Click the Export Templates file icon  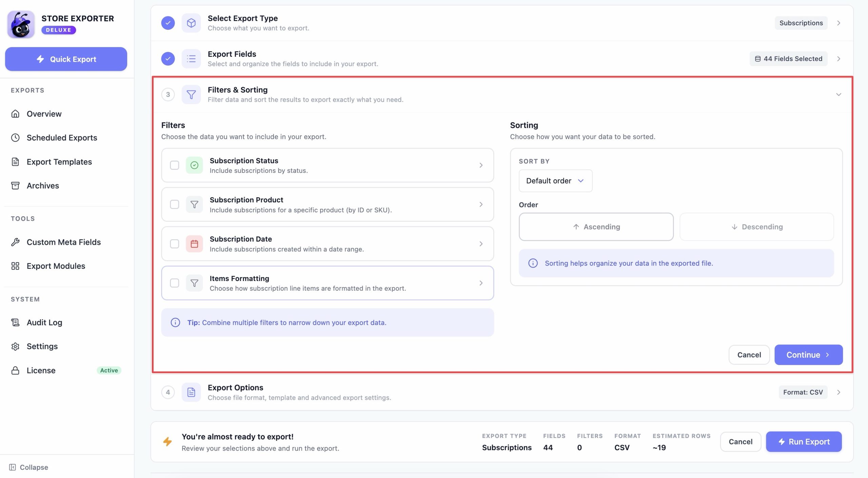(x=15, y=162)
